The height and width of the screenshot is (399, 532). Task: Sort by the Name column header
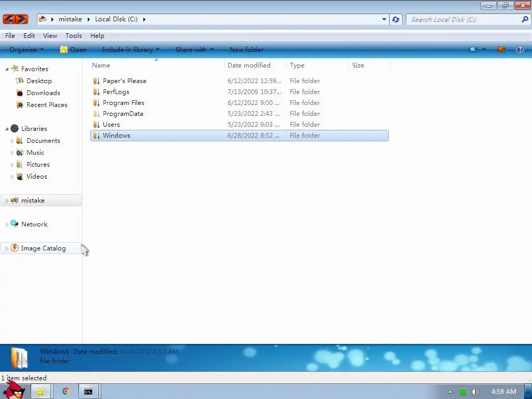156,65
